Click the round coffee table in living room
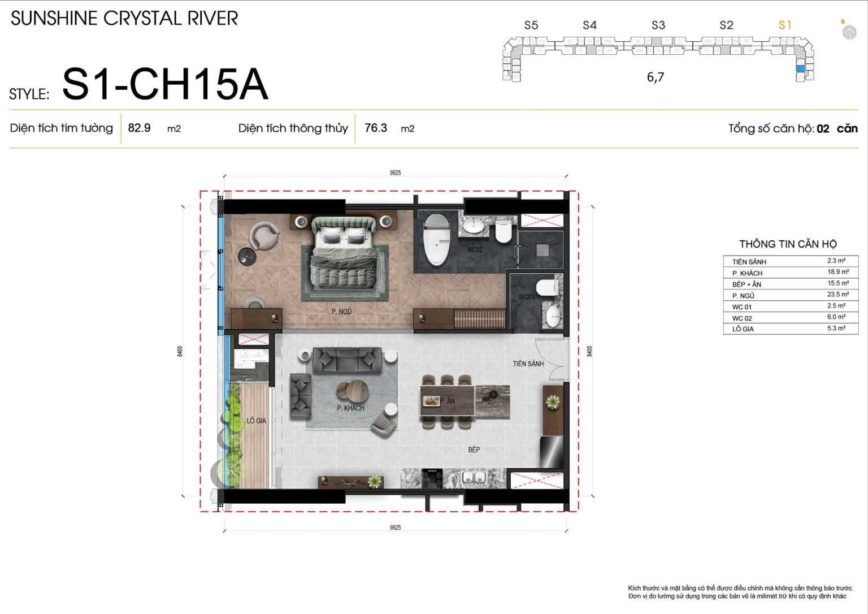868x614 pixels. pyautogui.click(x=352, y=391)
